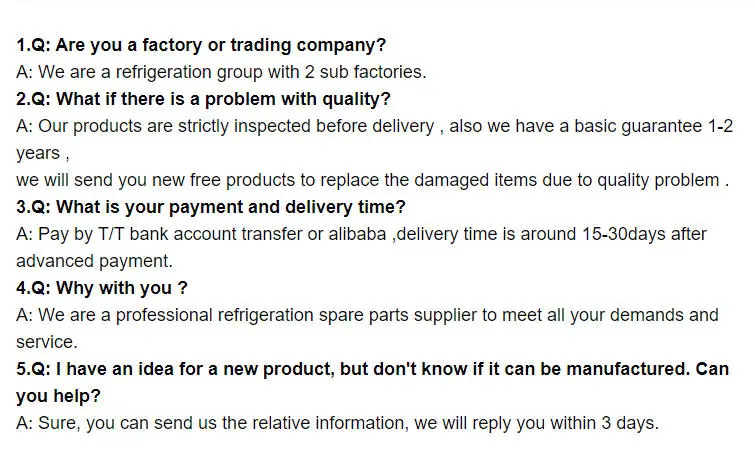Click the question 'Why with you ?'

pyautogui.click(x=102, y=288)
